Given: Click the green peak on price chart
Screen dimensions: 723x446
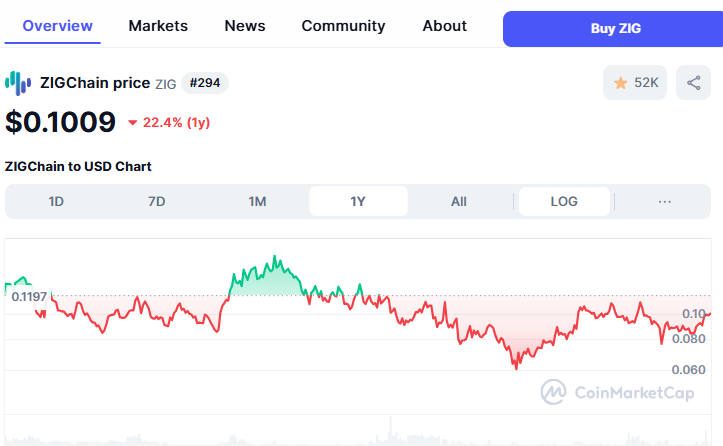Looking at the screenshot, I should coord(275,257).
